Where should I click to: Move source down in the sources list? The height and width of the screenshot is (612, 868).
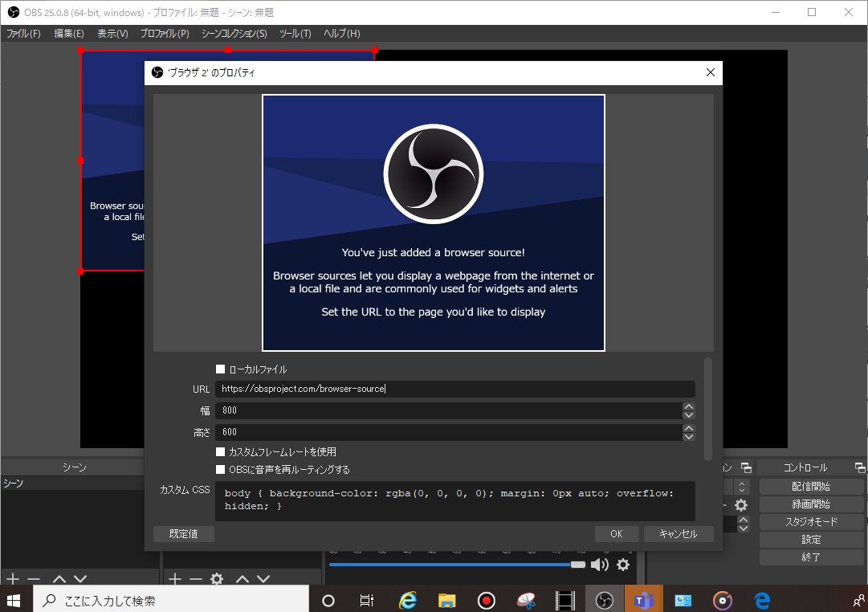tap(263, 579)
